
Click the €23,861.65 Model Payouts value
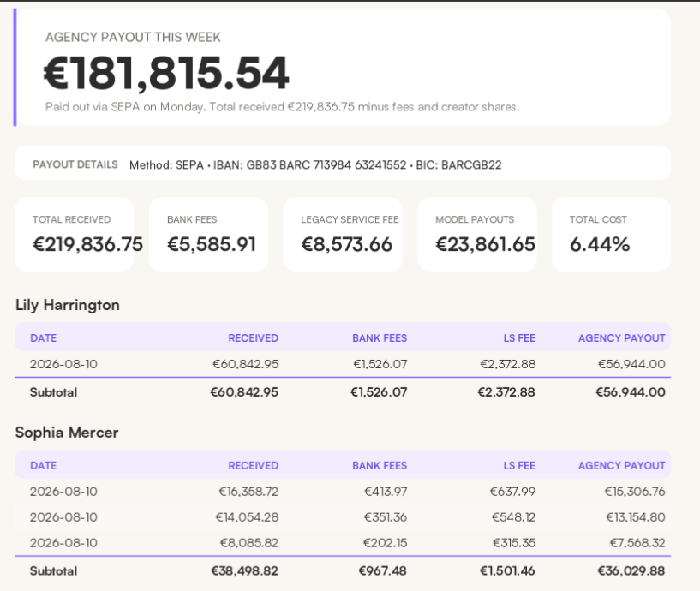click(485, 244)
